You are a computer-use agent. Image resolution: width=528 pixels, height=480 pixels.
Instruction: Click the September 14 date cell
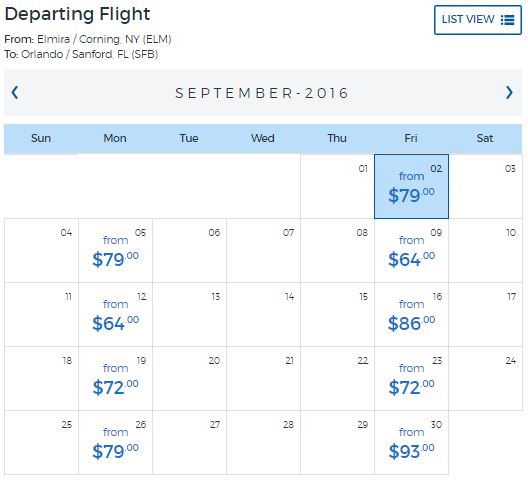click(x=263, y=315)
